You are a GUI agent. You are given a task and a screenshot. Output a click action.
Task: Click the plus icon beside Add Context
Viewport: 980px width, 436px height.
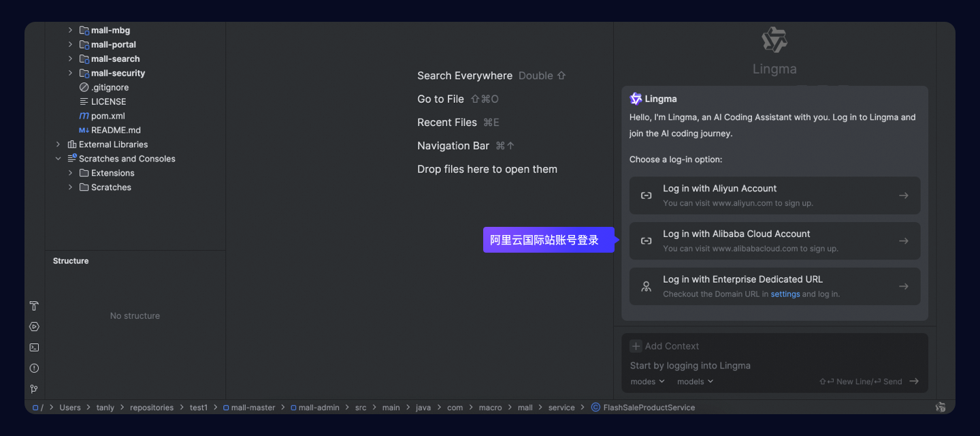pos(636,346)
